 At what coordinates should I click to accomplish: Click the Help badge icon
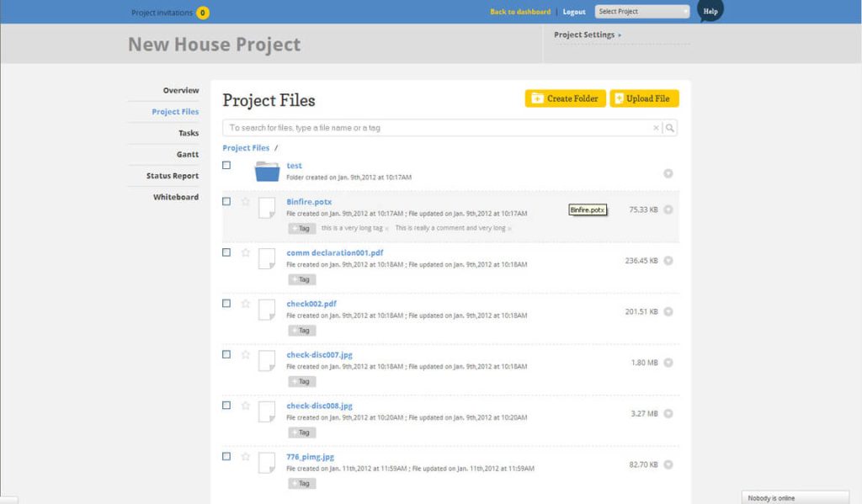coord(710,11)
